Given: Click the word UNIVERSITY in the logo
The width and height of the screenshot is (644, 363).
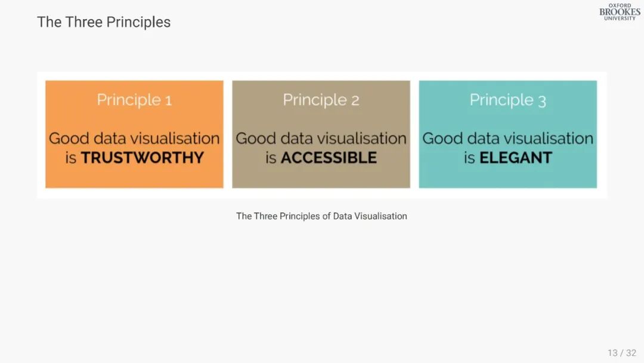Looking at the screenshot, I should click(620, 19).
